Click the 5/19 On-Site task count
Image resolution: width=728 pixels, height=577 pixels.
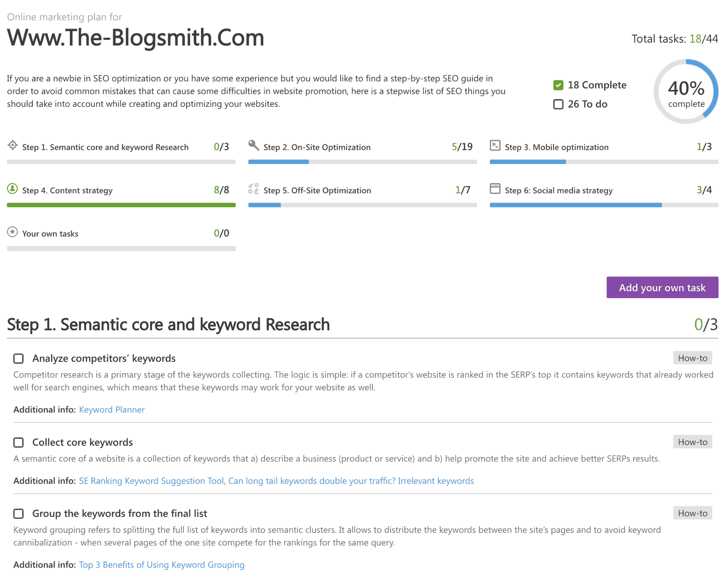tap(462, 147)
